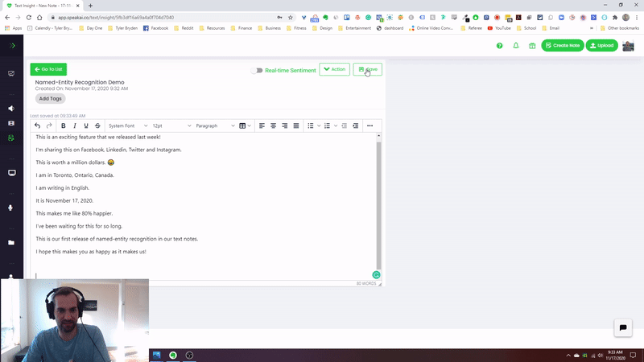Open the microphone item in sidebar
The height and width of the screenshot is (362, 644).
point(11,208)
